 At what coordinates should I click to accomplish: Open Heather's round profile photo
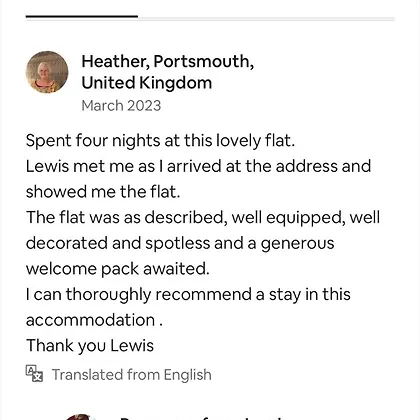pos(47,72)
